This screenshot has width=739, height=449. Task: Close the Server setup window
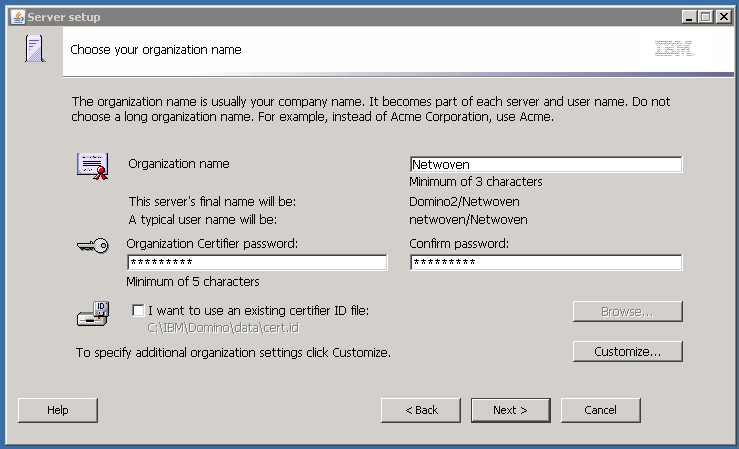(723, 17)
